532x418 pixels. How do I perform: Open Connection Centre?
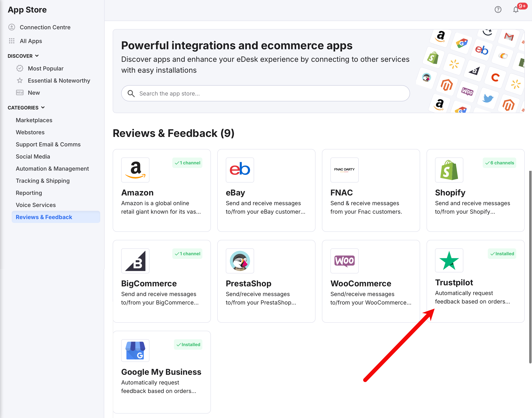(45, 27)
